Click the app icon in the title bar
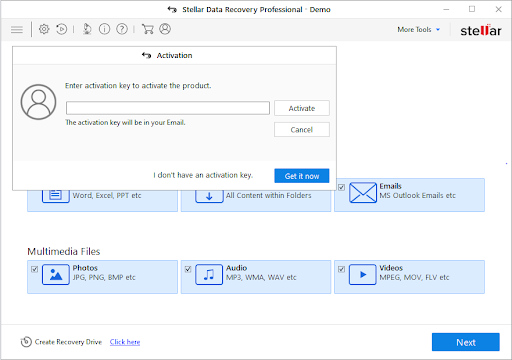The image size is (512, 360). click(172, 9)
